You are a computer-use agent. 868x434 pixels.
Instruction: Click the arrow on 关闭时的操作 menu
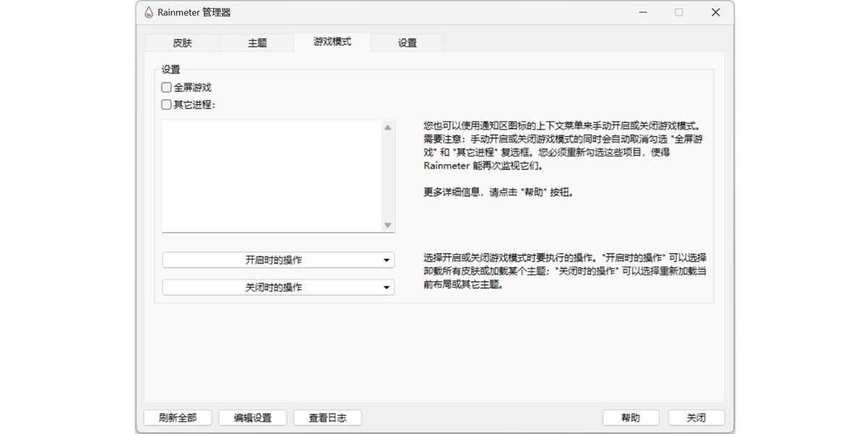(387, 288)
